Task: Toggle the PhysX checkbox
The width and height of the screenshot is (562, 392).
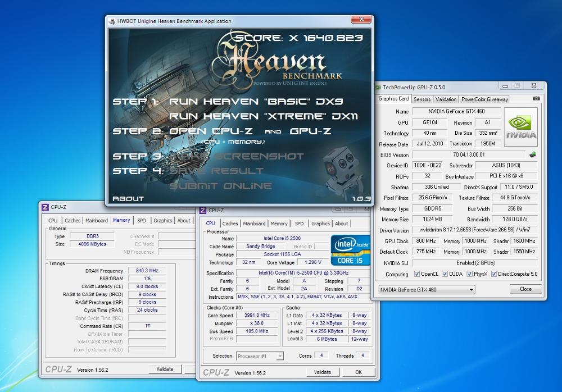Action: (469, 274)
